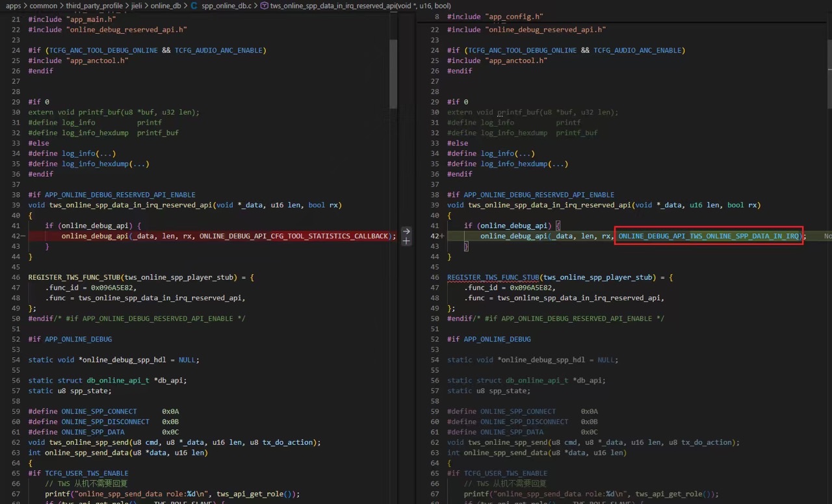This screenshot has height=504, width=832.
Task: Open the common breadcrumb folder
Action: coord(44,5)
